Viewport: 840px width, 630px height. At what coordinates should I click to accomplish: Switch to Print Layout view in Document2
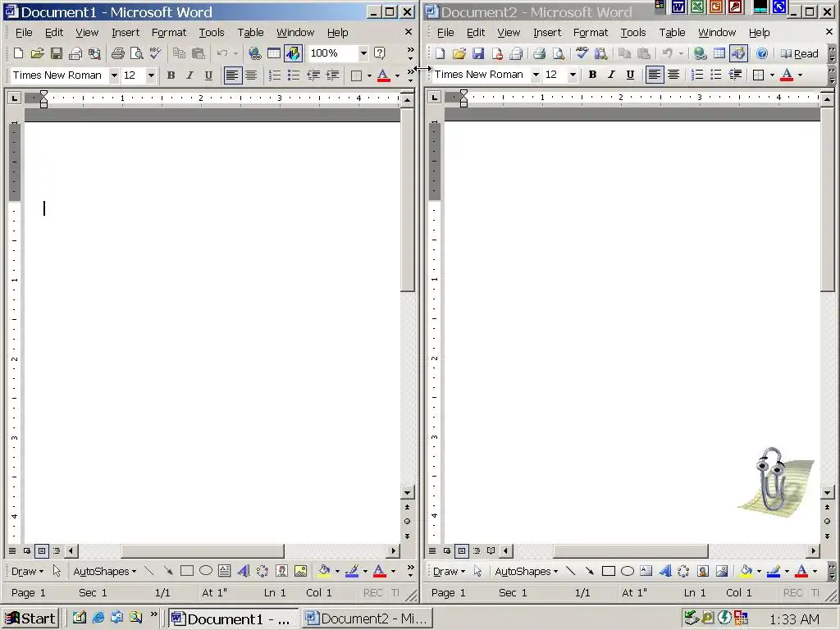coord(462,550)
